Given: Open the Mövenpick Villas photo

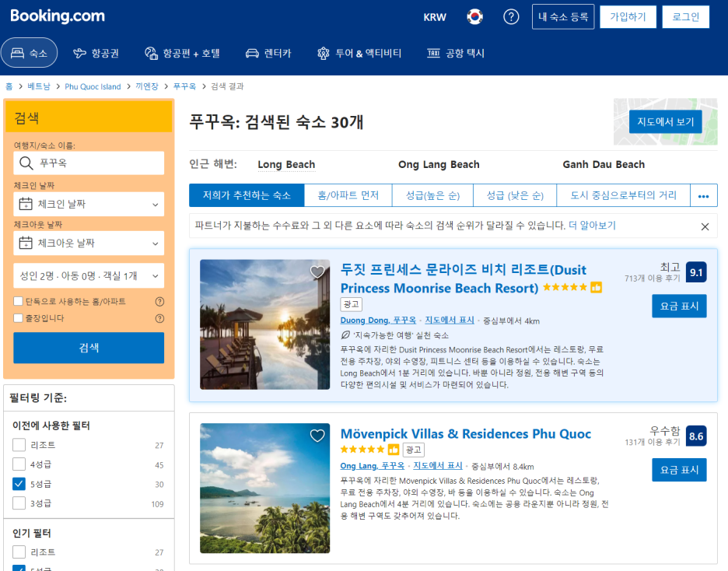Looking at the screenshot, I should click(264, 488).
